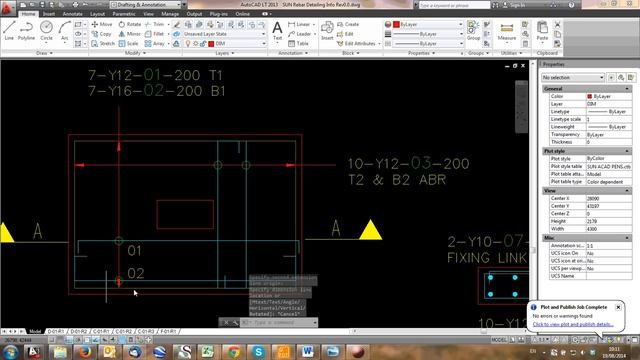Select the Polyline tool
The width and height of the screenshot is (640, 360).
click(x=26, y=31)
